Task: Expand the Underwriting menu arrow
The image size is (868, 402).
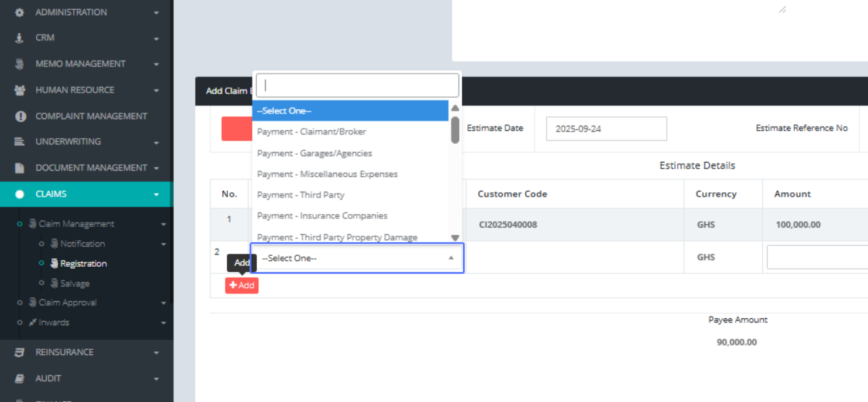Action: click(156, 142)
